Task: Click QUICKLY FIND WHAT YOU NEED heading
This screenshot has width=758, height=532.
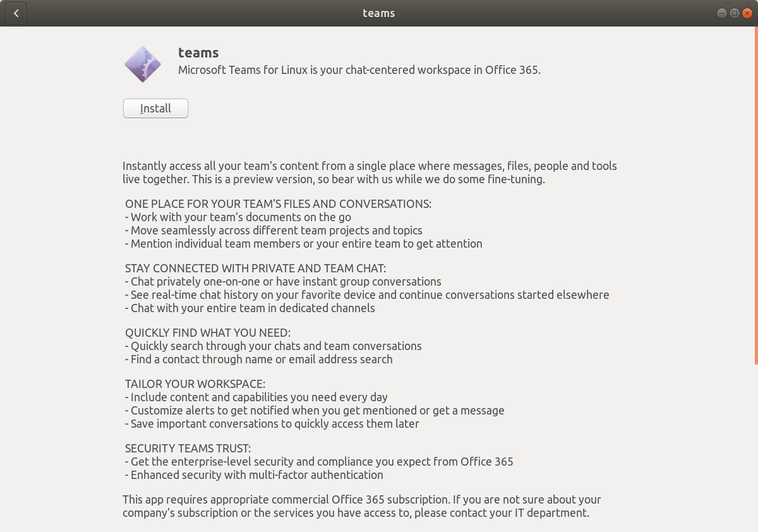Action: tap(208, 333)
